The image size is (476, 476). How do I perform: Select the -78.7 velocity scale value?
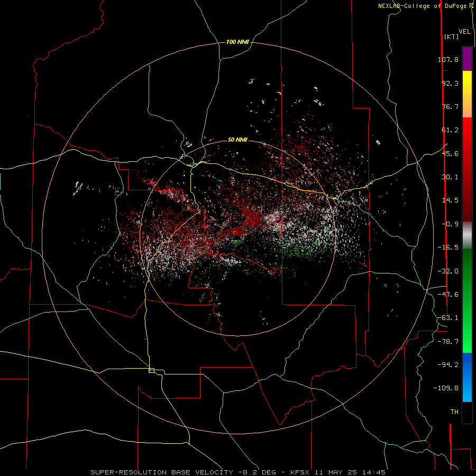click(448, 342)
